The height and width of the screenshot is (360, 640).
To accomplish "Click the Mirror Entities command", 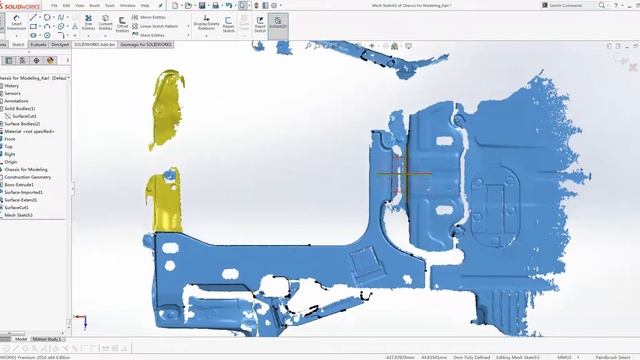I will pyautogui.click(x=149, y=17).
